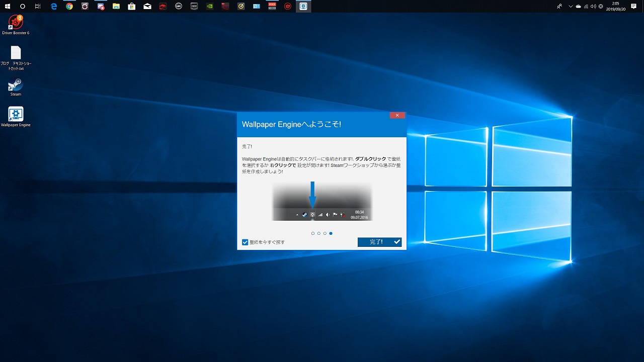
Task: Expand hidden system tray icons chevron
Action: point(571,7)
